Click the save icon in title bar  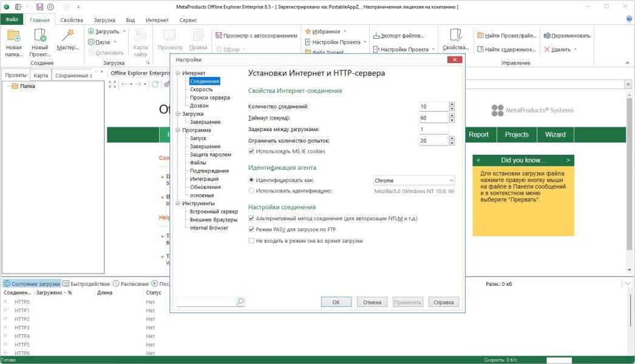pyautogui.click(x=39, y=7)
